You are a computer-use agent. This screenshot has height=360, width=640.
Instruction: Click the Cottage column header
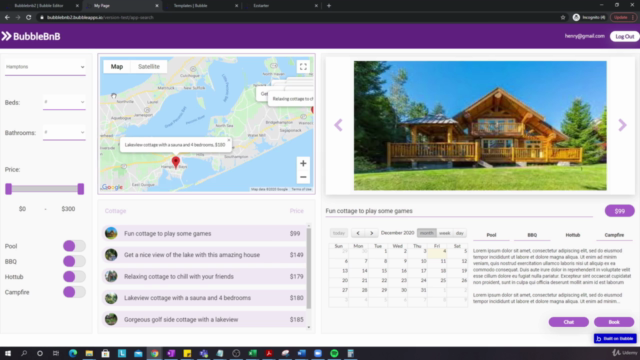pos(116,211)
